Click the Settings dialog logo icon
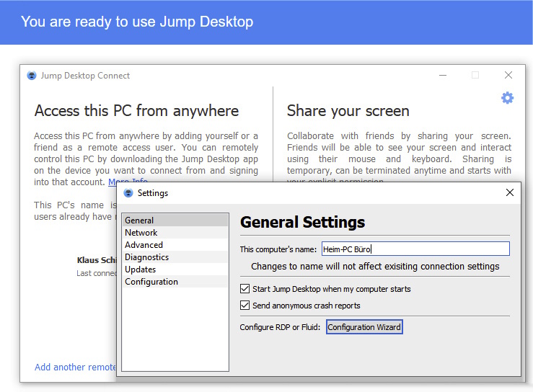Image resolution: width=533 pixels, height=392 pixels. tap(128, 193)
